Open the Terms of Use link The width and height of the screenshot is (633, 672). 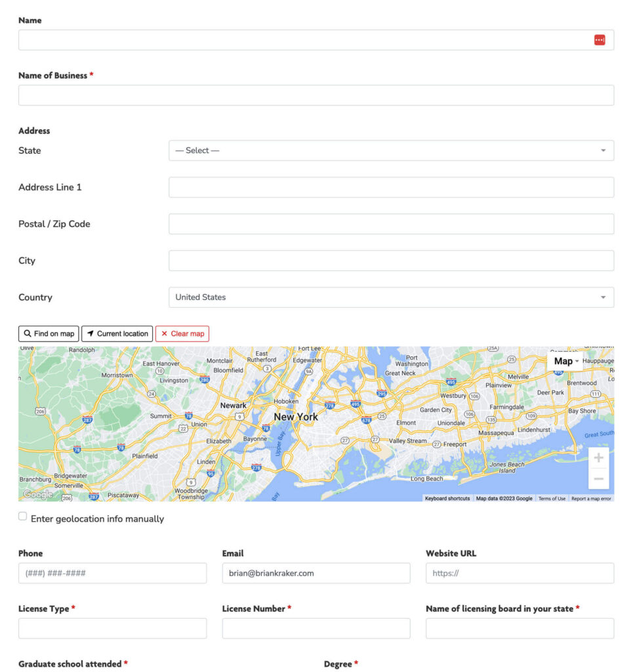pyautogui.click(x=552, y=498)
